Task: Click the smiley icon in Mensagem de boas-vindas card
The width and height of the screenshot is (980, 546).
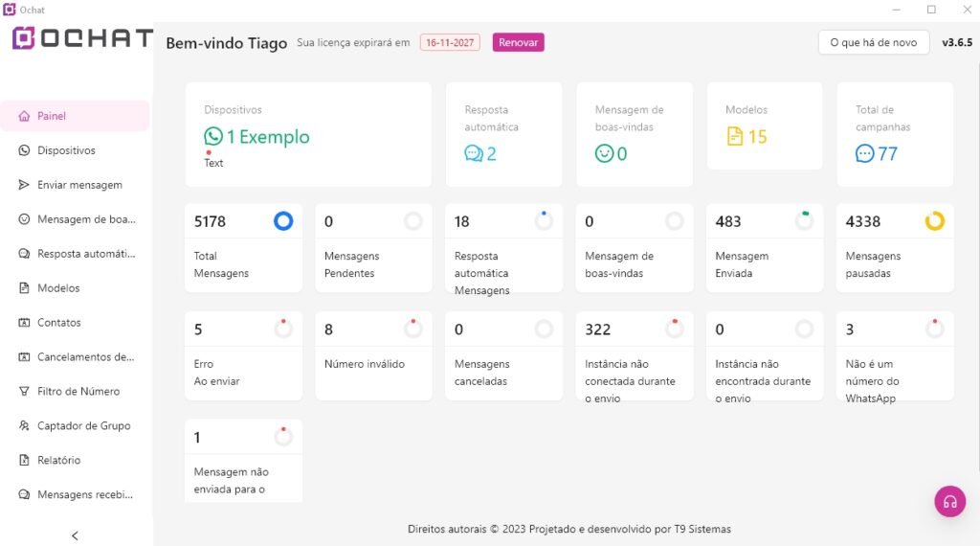Action: [x=604, y=154]
